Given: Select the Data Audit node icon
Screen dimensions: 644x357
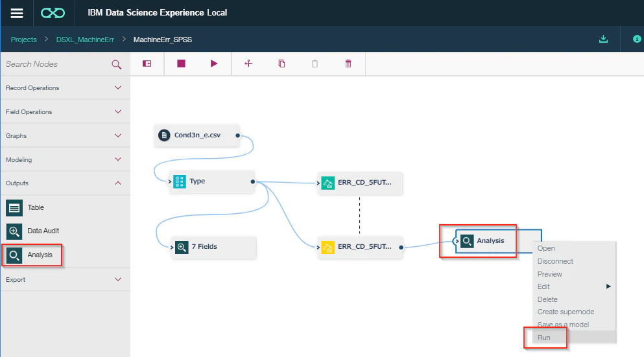Looking at the screenshot, I should pyautogui.click(x=14, y=231).
